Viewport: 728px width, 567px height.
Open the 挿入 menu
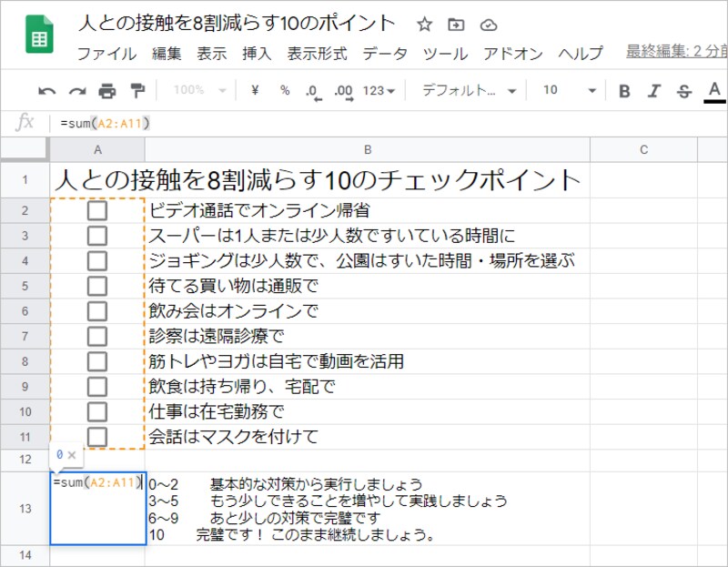click(x=257, y=54)
